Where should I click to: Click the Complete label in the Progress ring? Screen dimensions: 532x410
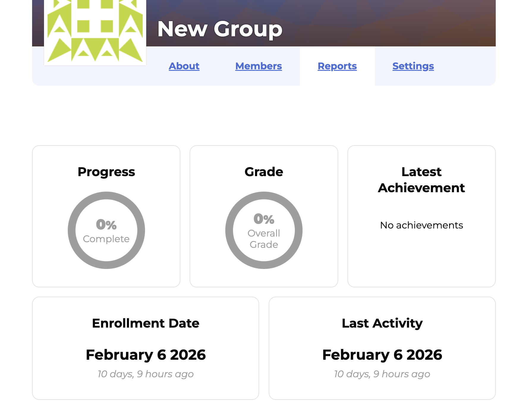pos(106,239)
